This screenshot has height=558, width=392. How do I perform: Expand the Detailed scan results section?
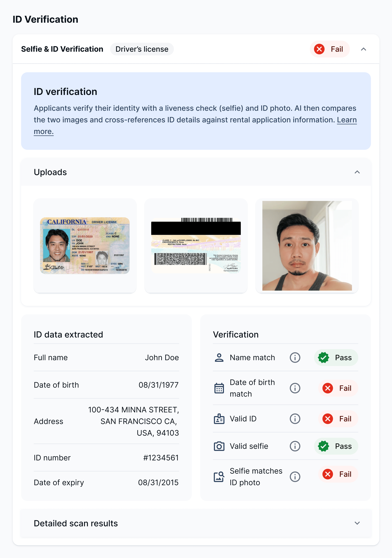[x=357, y=523]
